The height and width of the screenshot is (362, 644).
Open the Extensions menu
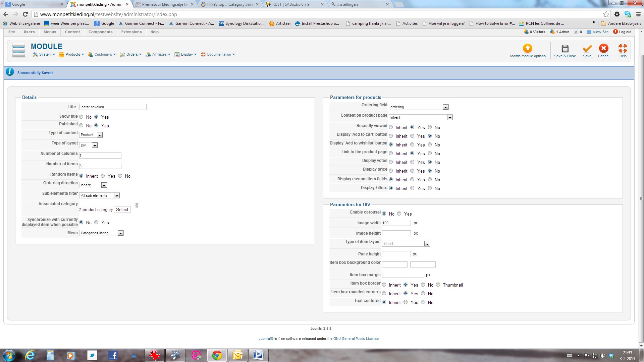[x=131, y=32]
